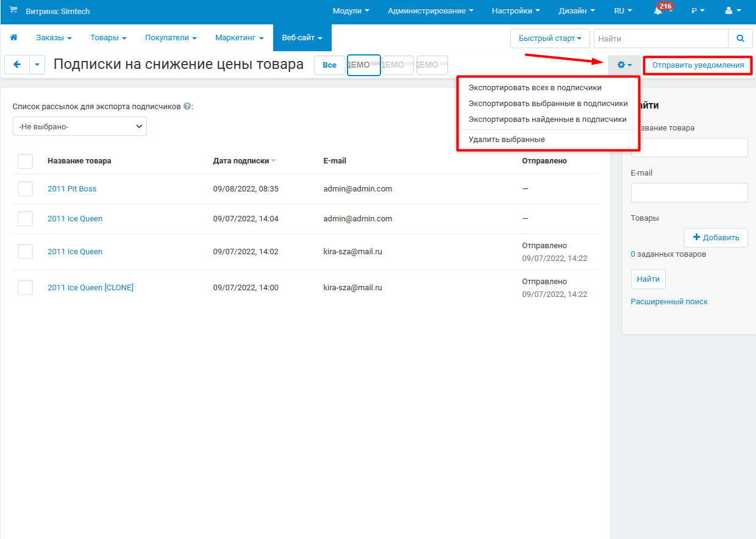This screenshot has width=756, height=539.
Task: Click the search magnifier button
Action: click(x=740, y=38)
